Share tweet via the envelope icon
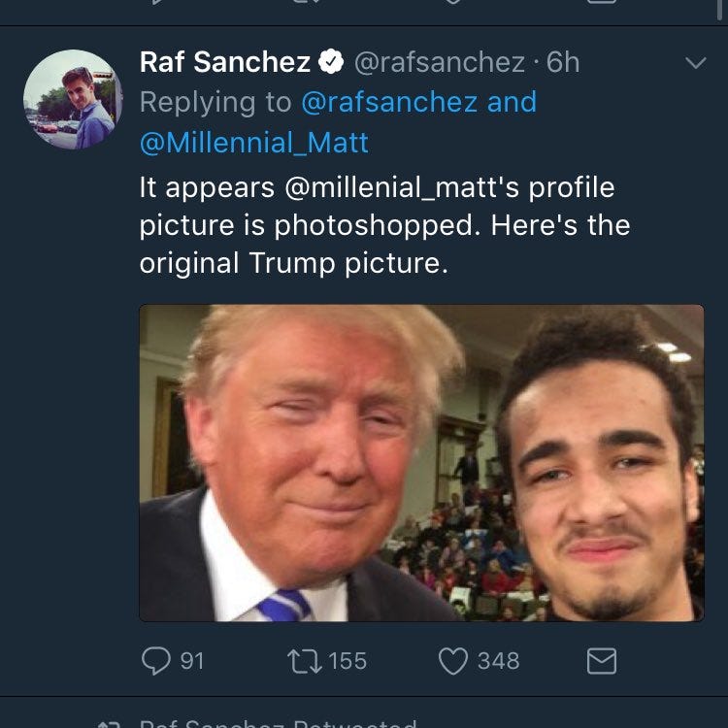This screenshot has height=728, width=728. [x=602, y=661]
